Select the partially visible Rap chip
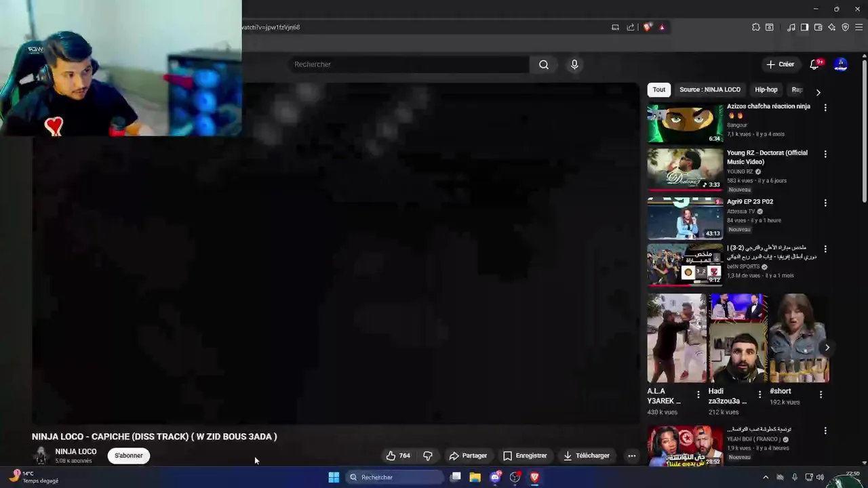The image size is (868, 488). tap(796, 89)
